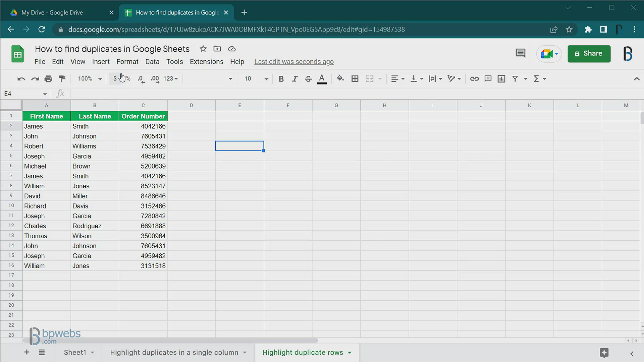Image resolution: width=644 pixels, height=362 pixels.
Task: Open browser Extensions puzzle icon
Action: click(588, 29)
